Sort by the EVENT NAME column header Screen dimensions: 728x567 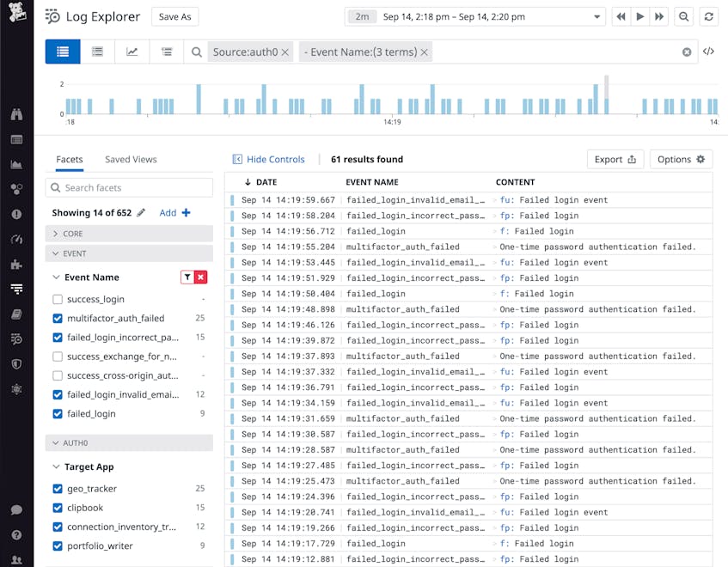click(x=372, y=182)
